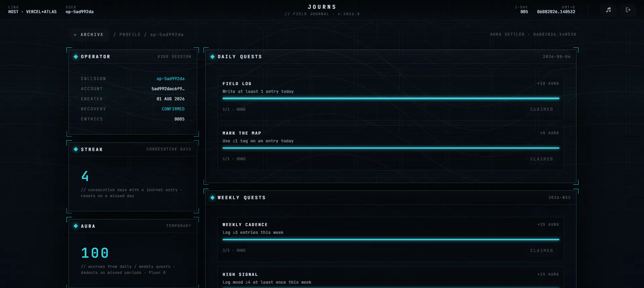Click the op-5ad992da breadcrumb entry

point(167,35)
